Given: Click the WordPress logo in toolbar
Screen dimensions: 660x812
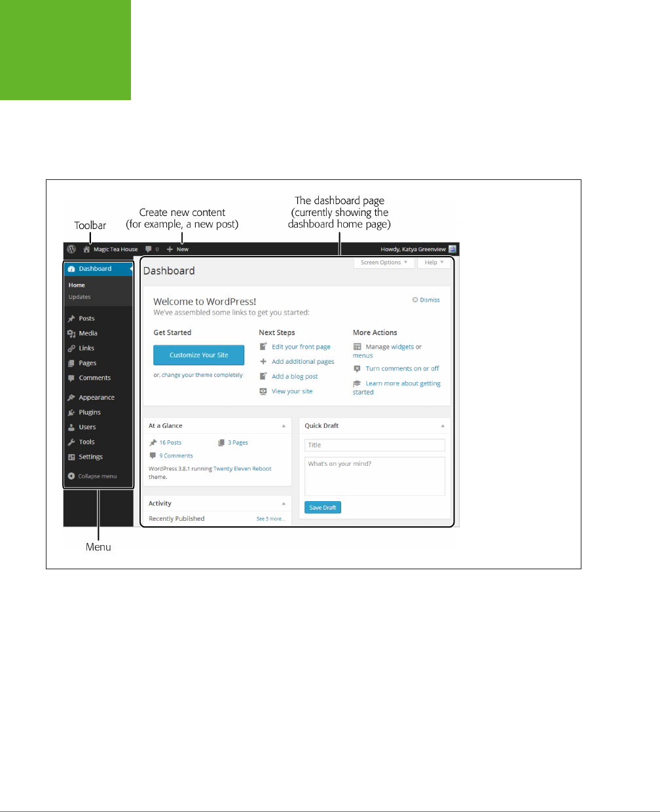Looking at the screenshot, I should (71, 249).
